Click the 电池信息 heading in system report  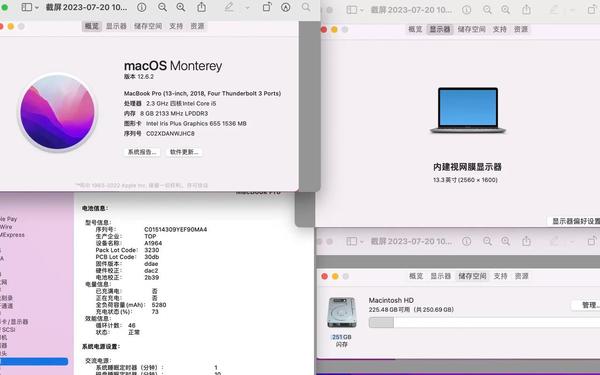click(95, 208)
